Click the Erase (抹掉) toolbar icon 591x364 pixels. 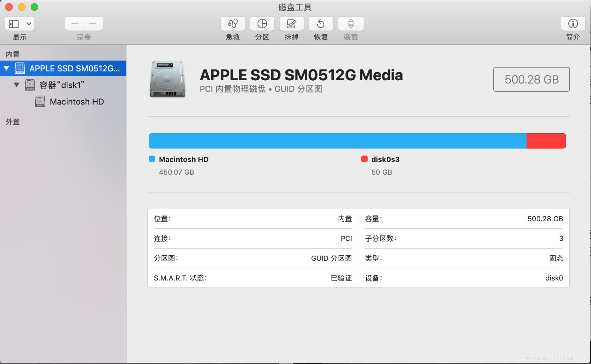292,24
